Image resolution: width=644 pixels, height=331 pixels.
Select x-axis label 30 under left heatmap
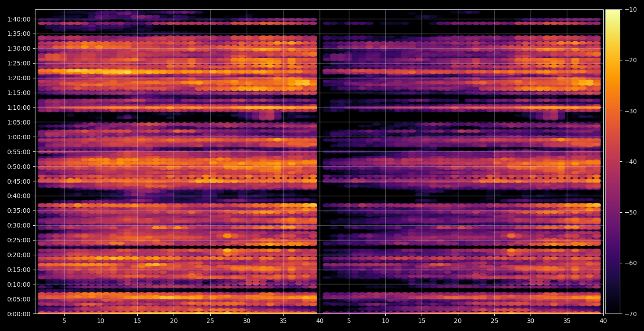(247, 321)
